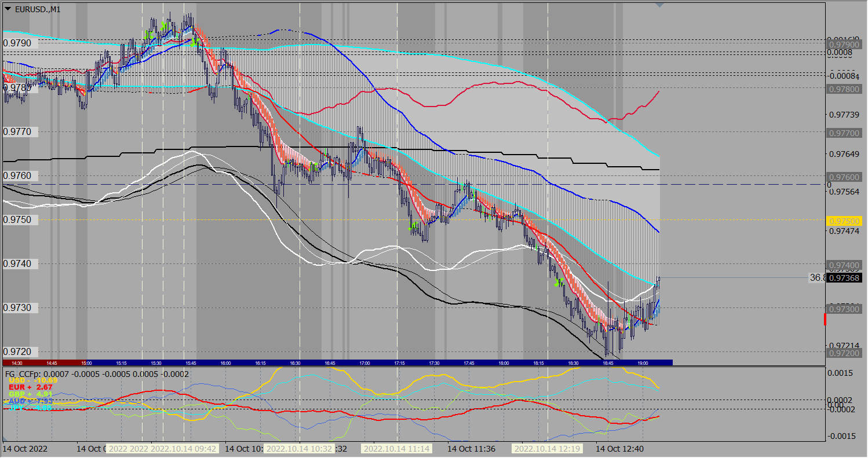
Task: Click the "0.97200" level tag on the price axis
Action: (845, 354)
